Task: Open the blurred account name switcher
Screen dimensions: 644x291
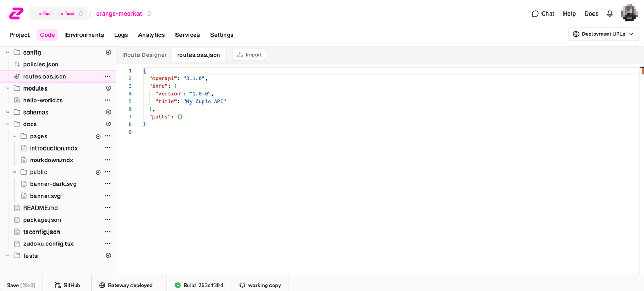Action: (x=57, y=13)
